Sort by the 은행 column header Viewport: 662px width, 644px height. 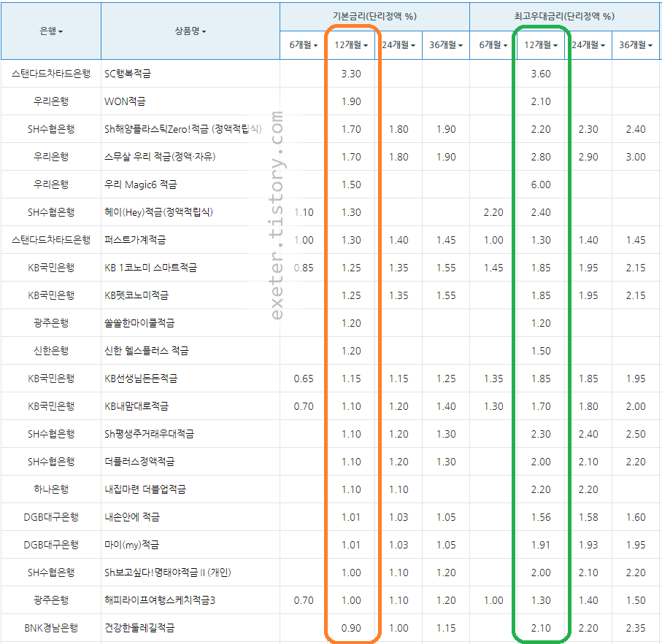51,31
